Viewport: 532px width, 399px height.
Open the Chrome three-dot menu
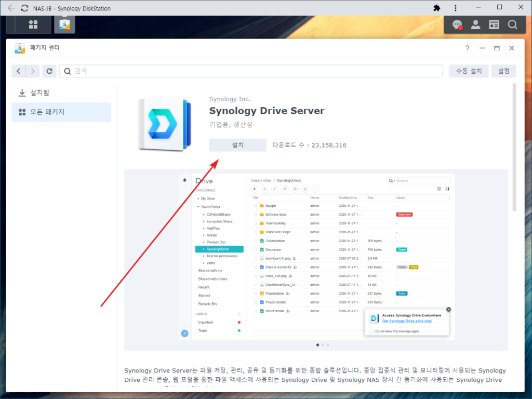click(456, 8)
